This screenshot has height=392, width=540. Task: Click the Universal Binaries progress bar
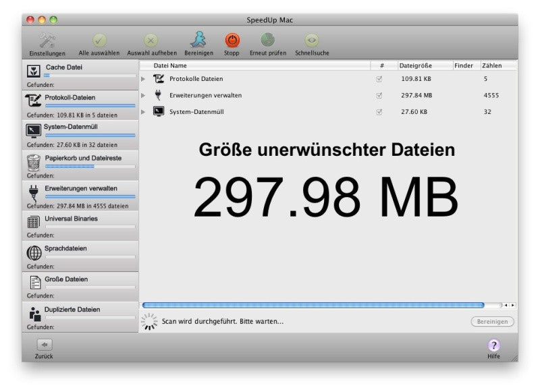point(90,227)
